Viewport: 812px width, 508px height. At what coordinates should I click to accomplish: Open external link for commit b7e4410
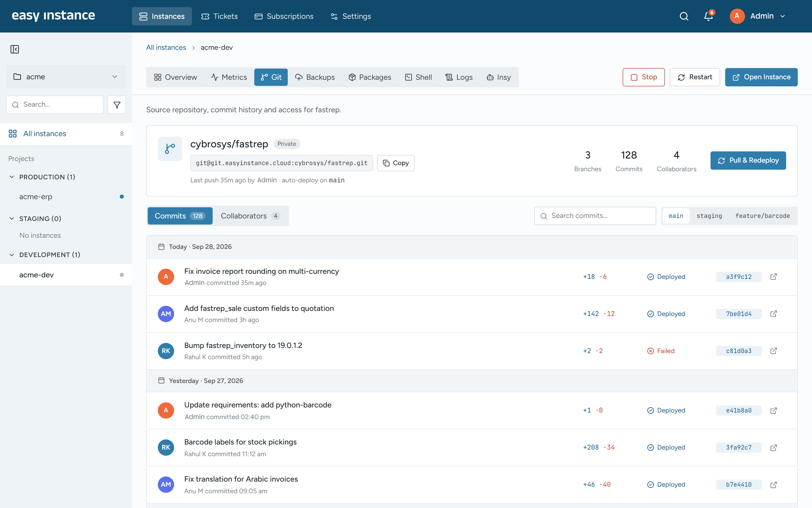point(773,484)
